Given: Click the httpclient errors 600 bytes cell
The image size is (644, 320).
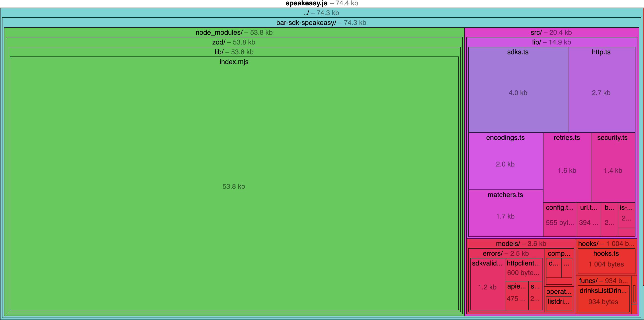Looking at the screenshot, I should coord(523,270).
